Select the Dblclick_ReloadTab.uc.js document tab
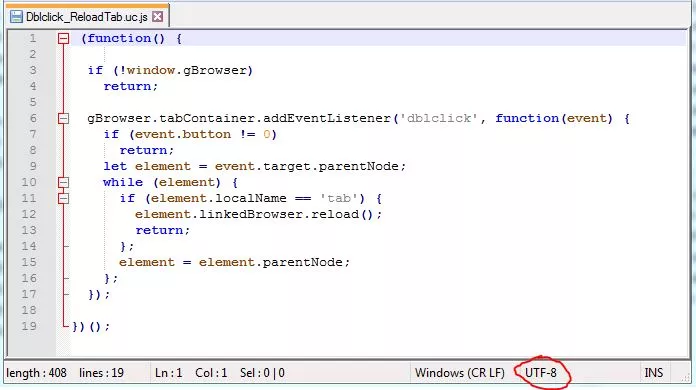Screen dimensions: 696x390 87,16
